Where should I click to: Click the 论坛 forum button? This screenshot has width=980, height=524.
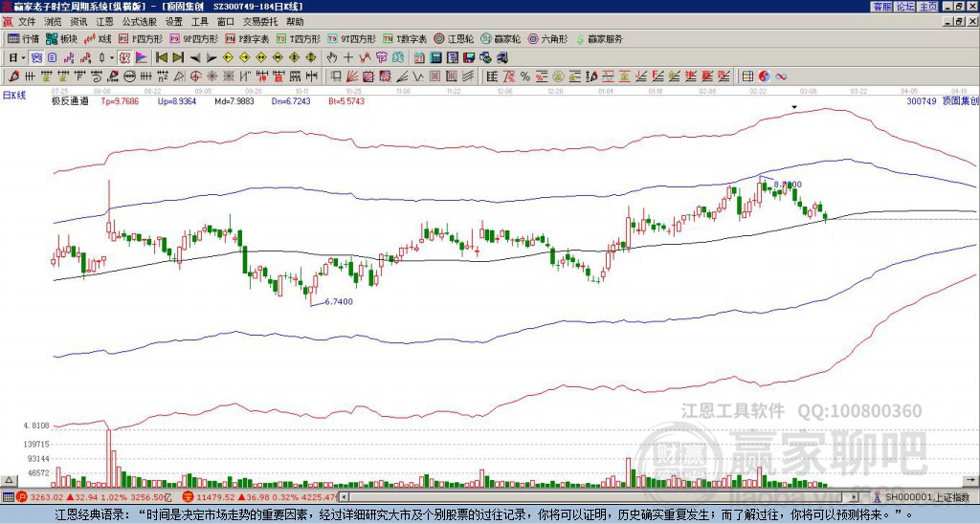point(905,7)
